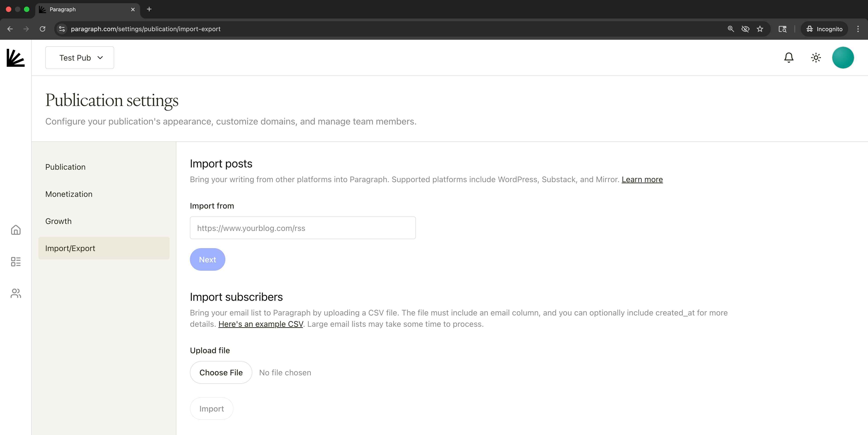The height and width of the screenshot is (435, 868).
Task: Open the Learn more link
Action: coord(642,180)
